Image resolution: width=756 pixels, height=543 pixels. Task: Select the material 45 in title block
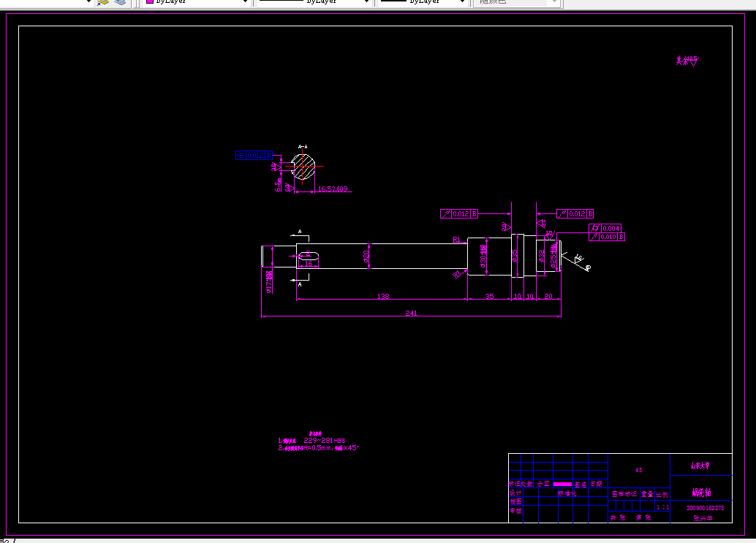click(x=639, y=470)
